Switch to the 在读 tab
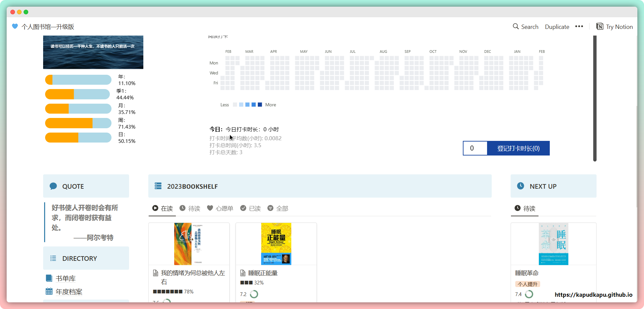The image size is (644, 309). (163, 208)
